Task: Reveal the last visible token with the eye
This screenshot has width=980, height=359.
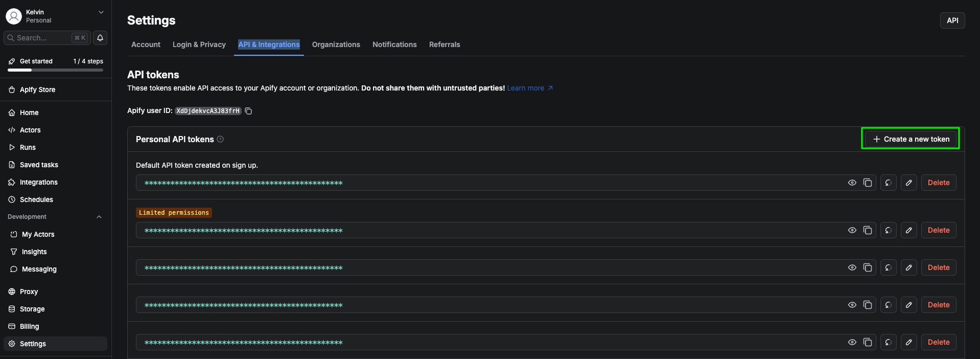Action: click(x=852, y=342)
